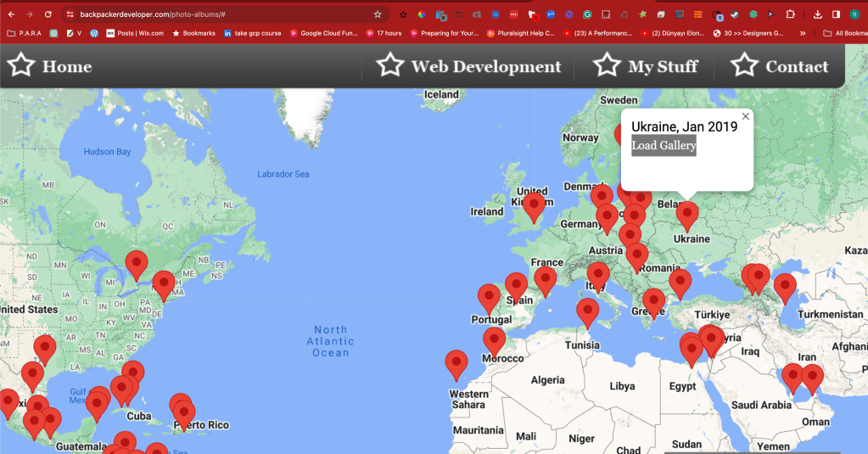This screenshot has width=868, height=454.
Task: Open the (23) A Performanc... YouTube bookmark
Action: click(x=597, y=33)
